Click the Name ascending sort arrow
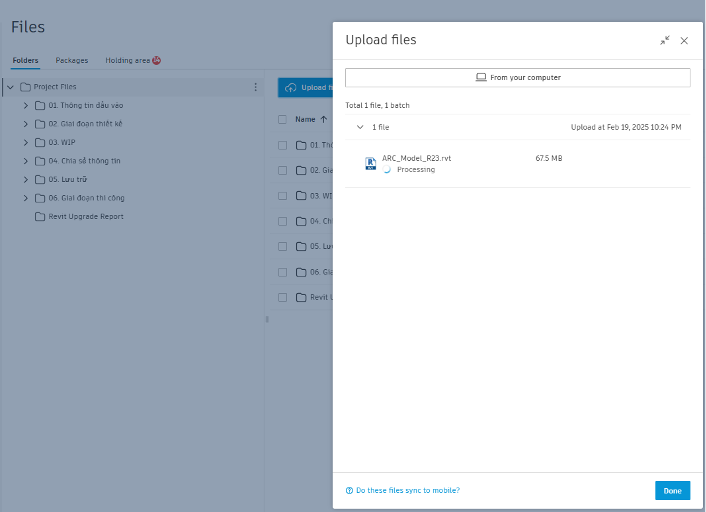The height and width of the screenshot is (512, 706). point(323,119)
